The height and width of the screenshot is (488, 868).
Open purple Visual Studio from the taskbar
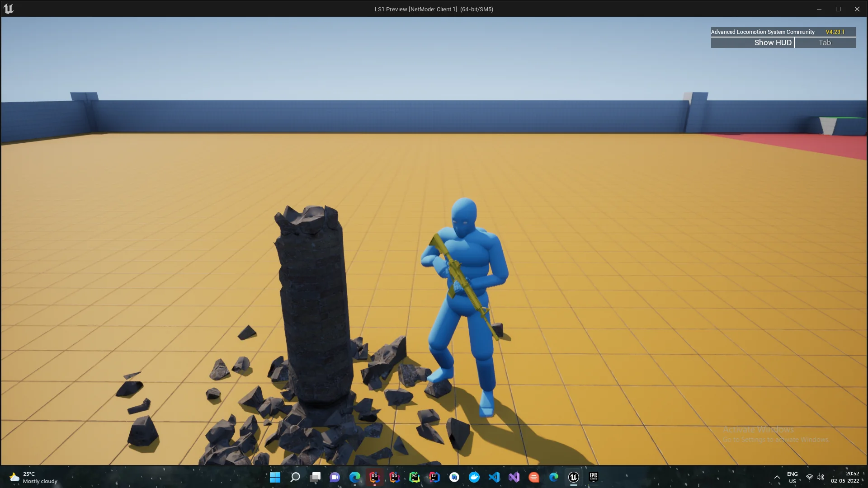[514, 477]
